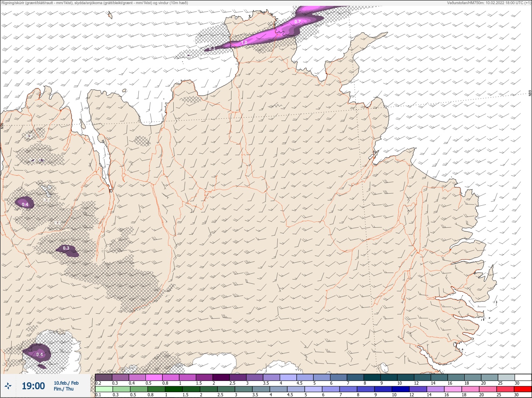The height and width of the screenshot is (398, 532).
Task: Click the darkest green swatch right of 1
Action: coord(174,389)
